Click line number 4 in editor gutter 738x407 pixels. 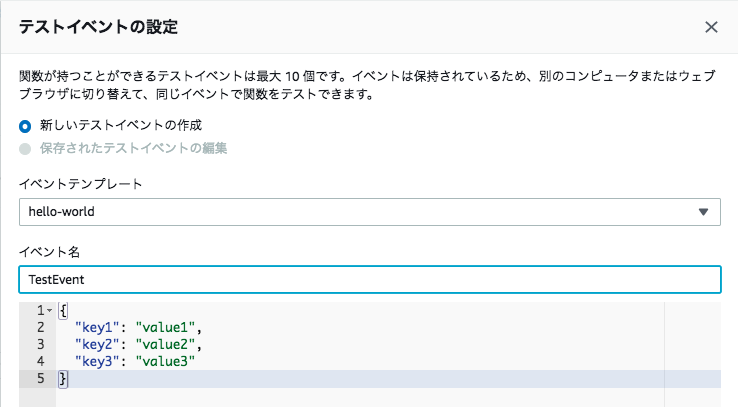pos(41,361)
